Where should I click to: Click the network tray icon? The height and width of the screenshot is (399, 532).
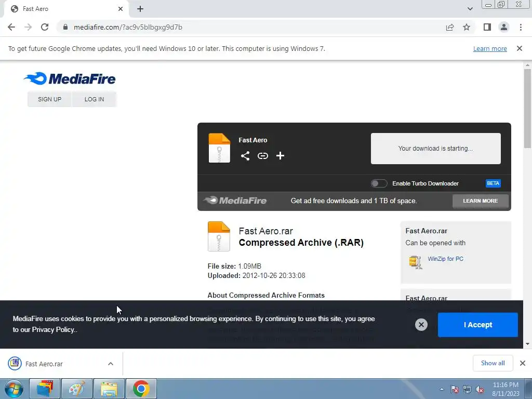point(467,390)
